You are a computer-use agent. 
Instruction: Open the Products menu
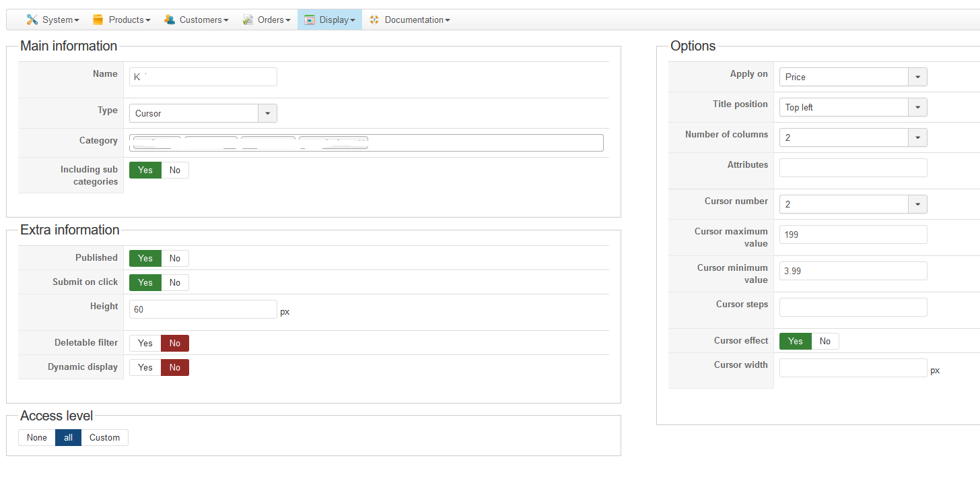pos(122,20)
